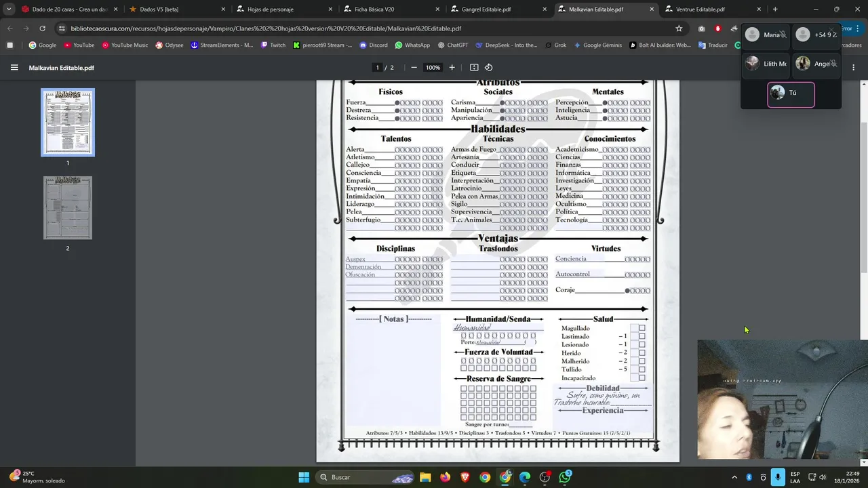Open Google bookmark
This screenshot has height=488, width=868.
(x=43, y=45)
